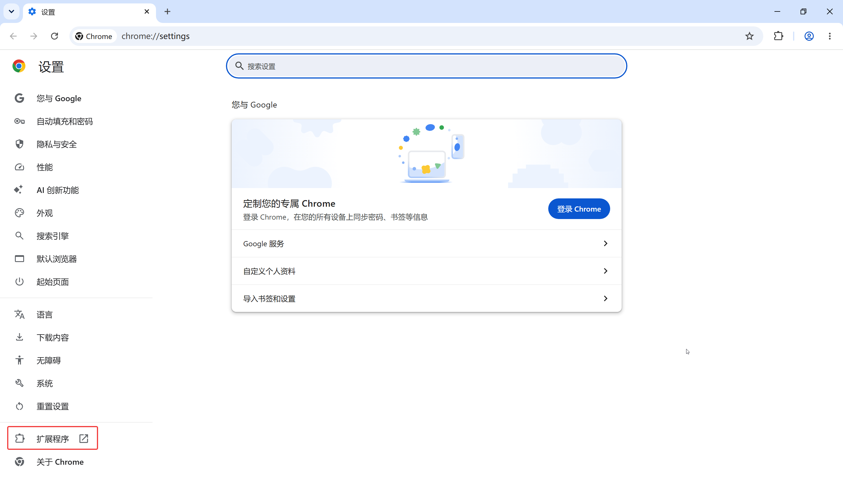Open a new tab with plus button

[x=167, y=11]
